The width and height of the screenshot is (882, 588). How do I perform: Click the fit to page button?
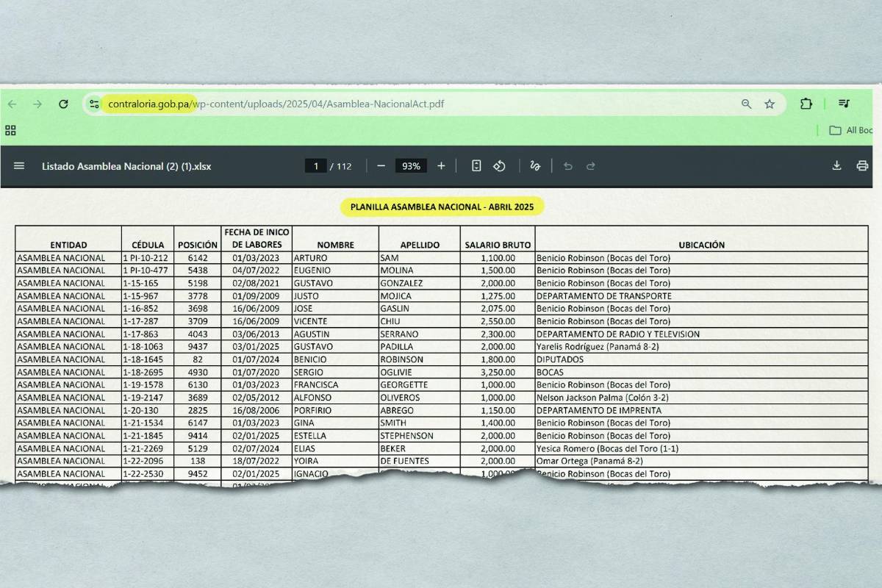tap(476, 166)
